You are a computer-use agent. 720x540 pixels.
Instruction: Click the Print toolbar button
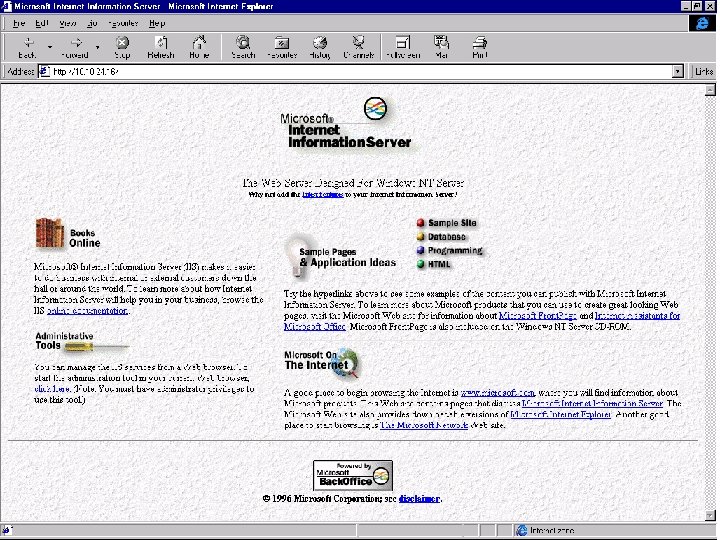coord(479,47)
